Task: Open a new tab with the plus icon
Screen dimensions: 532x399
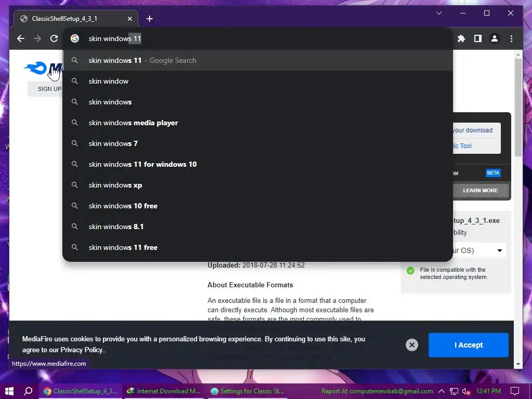Action: click(x=150, y=19)
